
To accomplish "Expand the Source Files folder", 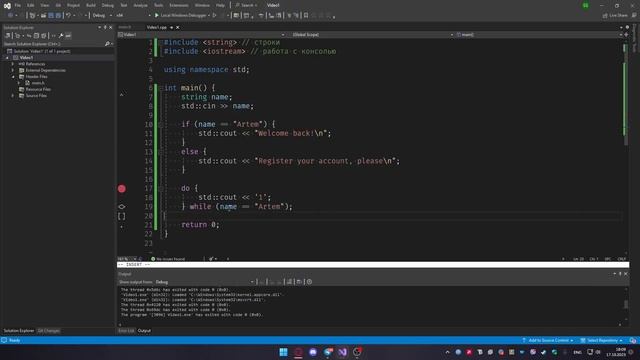I will pos(13,96).
